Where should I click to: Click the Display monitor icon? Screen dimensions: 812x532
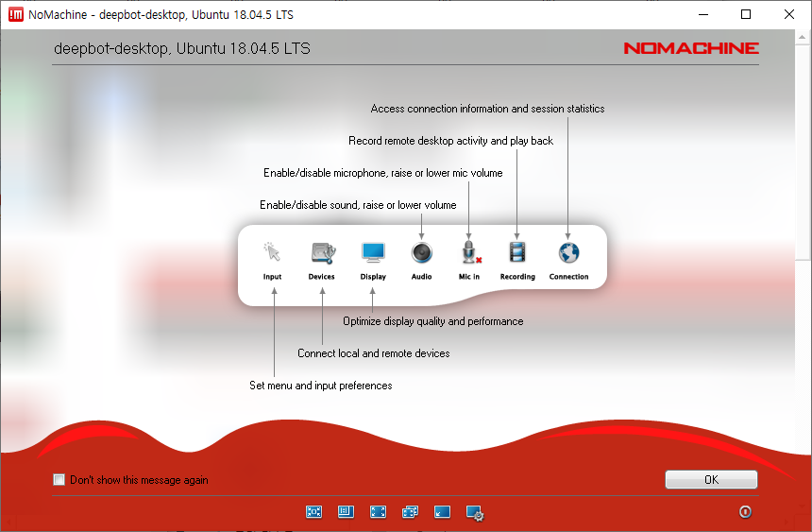373,252
